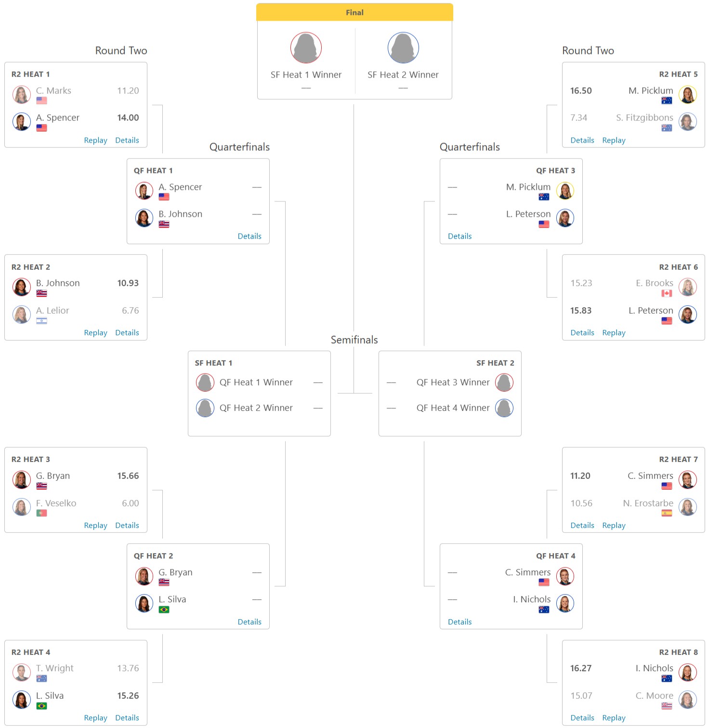The width and height of the screenshot is (708, 728).
Task: Open Details for R2 Heat 2
Action: coord(127,332)
